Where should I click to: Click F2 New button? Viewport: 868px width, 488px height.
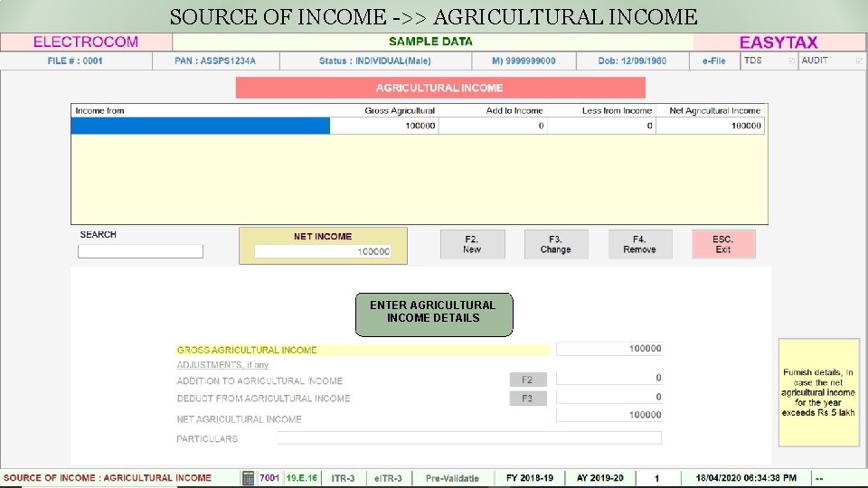click(472, 245)
